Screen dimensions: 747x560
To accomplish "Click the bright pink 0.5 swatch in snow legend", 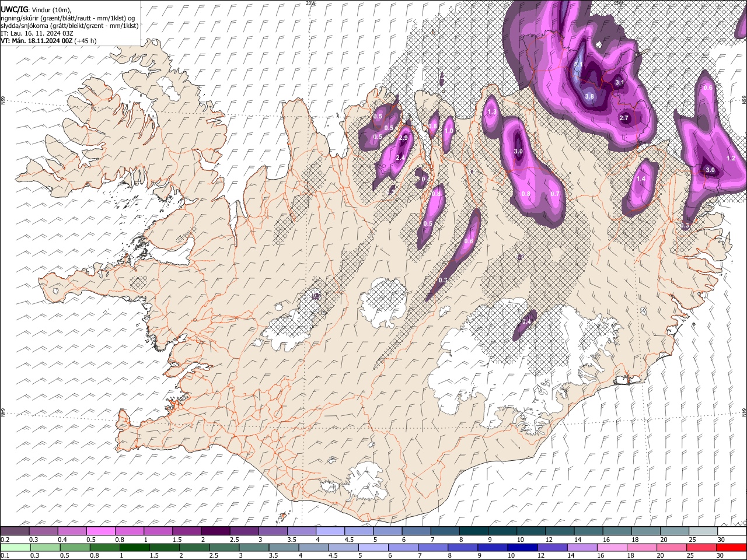I will click(x=100, y=531).
